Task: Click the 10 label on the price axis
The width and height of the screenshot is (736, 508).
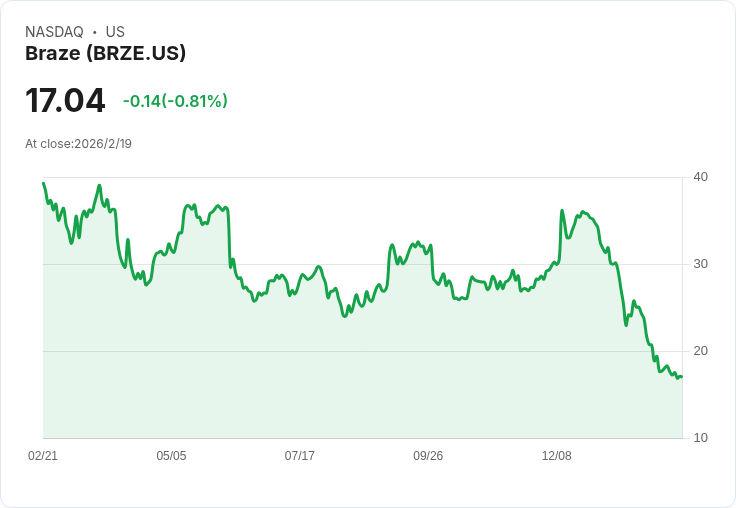Action: pyautogui.click(x=701, y=438)
